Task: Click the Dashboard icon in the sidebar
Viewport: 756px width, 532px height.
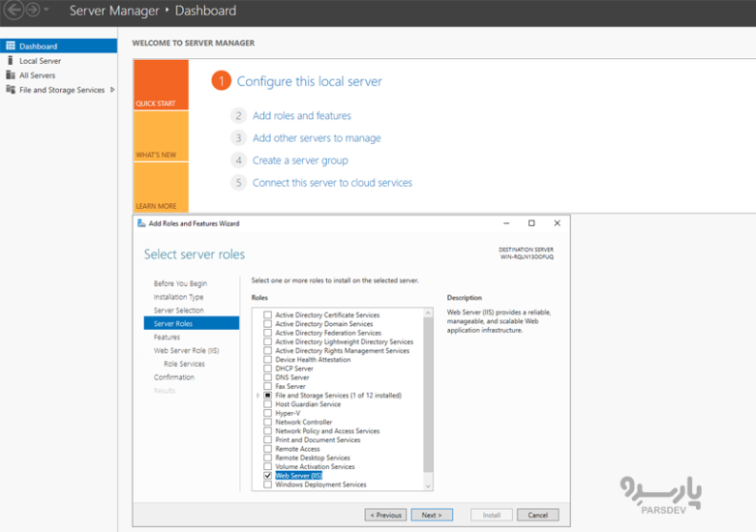Action: click(10, 45)
